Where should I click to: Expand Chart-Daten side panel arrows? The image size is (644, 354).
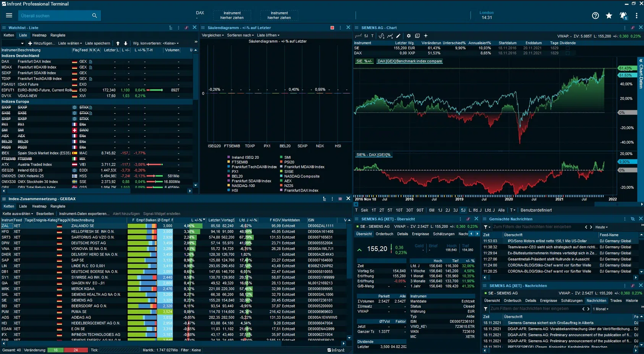[641, 61]
